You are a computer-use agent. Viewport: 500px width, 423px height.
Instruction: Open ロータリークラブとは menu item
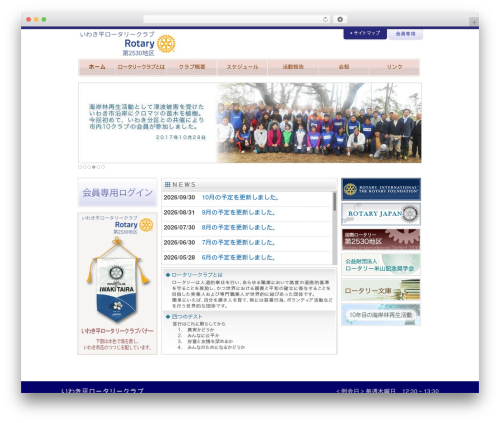[141, 67]
